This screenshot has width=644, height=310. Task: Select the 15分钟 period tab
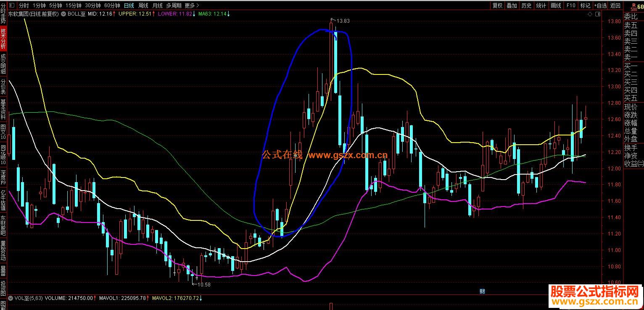74,5
